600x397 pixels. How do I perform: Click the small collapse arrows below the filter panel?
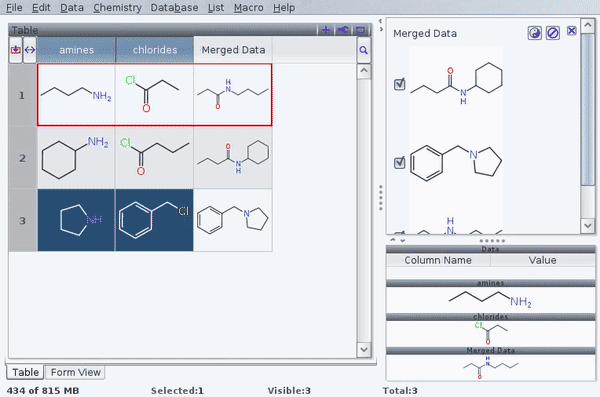398,240
